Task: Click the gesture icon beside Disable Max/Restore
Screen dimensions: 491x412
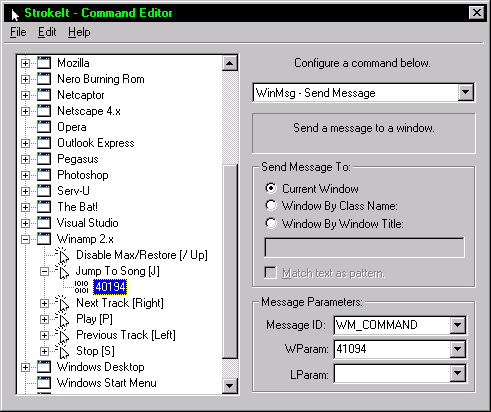Action: (62, 255)
